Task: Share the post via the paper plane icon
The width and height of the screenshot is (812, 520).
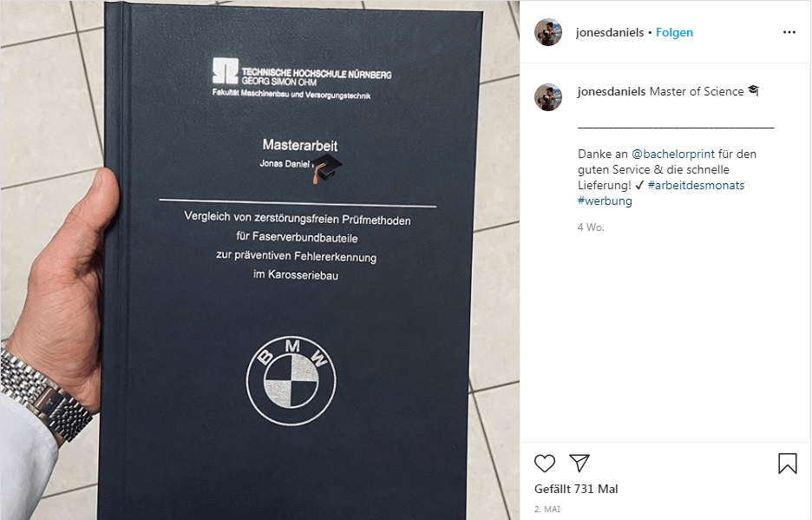Action: [579, 463]
